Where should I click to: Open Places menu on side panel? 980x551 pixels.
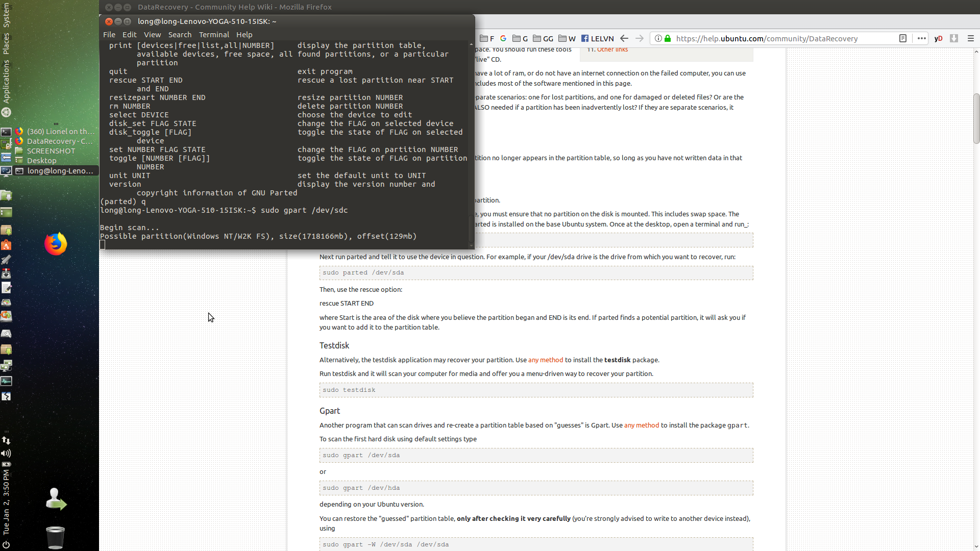(6, 44)
